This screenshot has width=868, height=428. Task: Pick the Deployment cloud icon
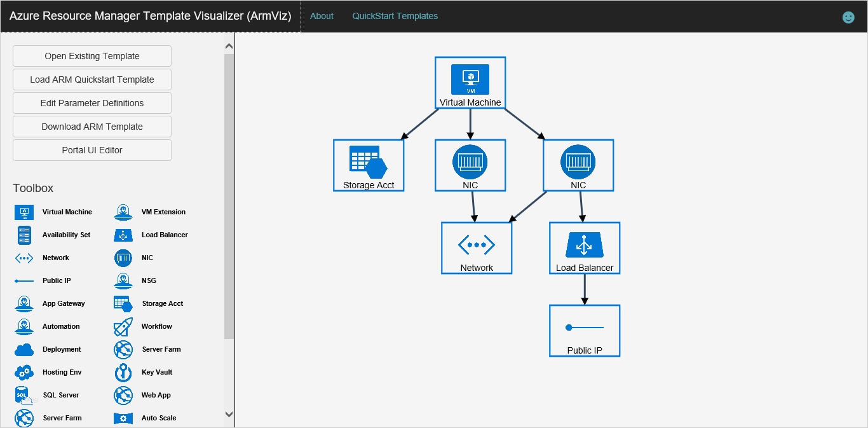click(x=24, y=349)
